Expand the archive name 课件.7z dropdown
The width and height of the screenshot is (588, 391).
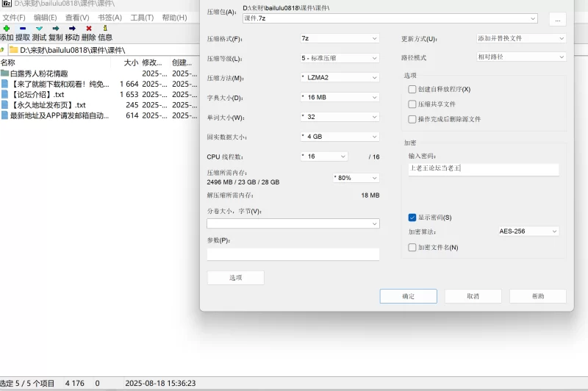tap(533, 18)
